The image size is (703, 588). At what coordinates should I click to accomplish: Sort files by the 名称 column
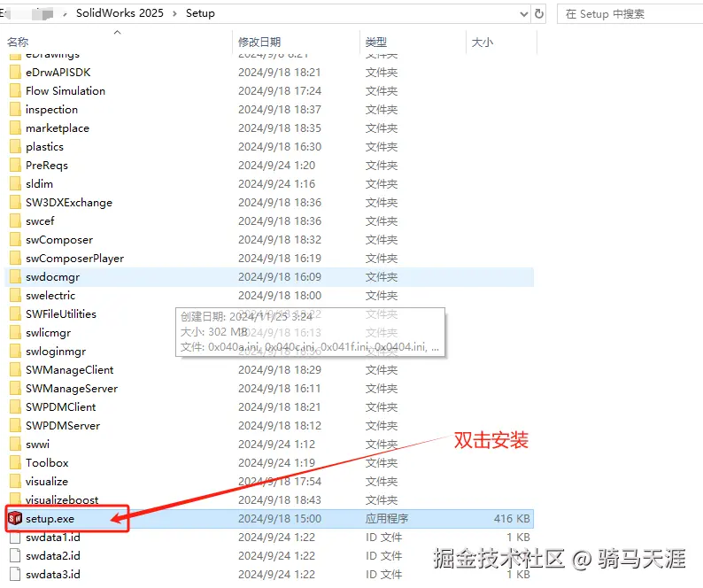click(x=18, y=43)
